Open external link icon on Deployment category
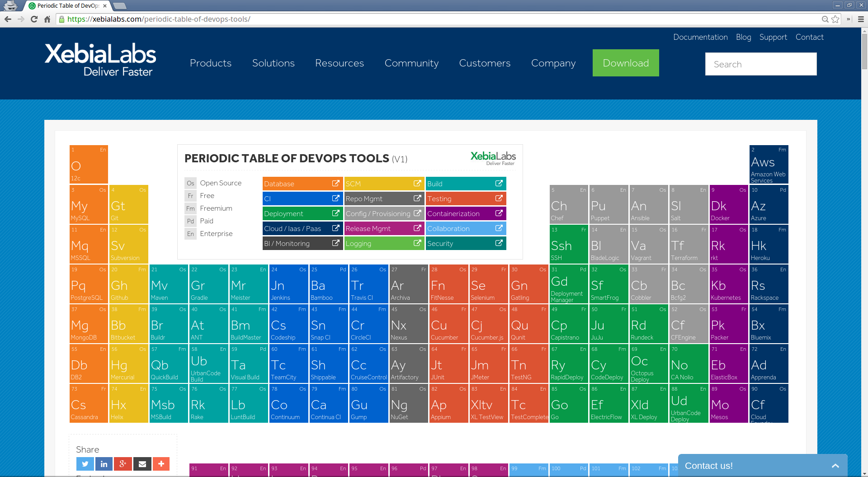The height and width of the screenshot is (477, 868). coord(335,213)
